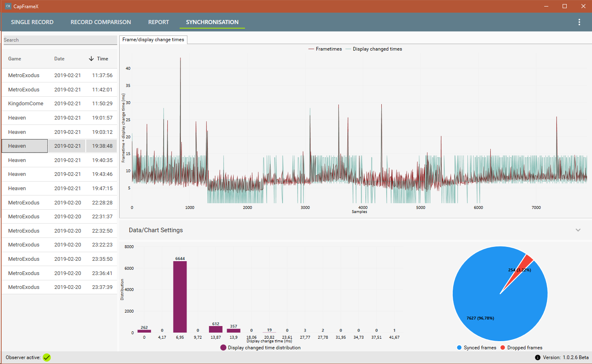Click the CapFrameX app icon in title bar

point(8,6)
